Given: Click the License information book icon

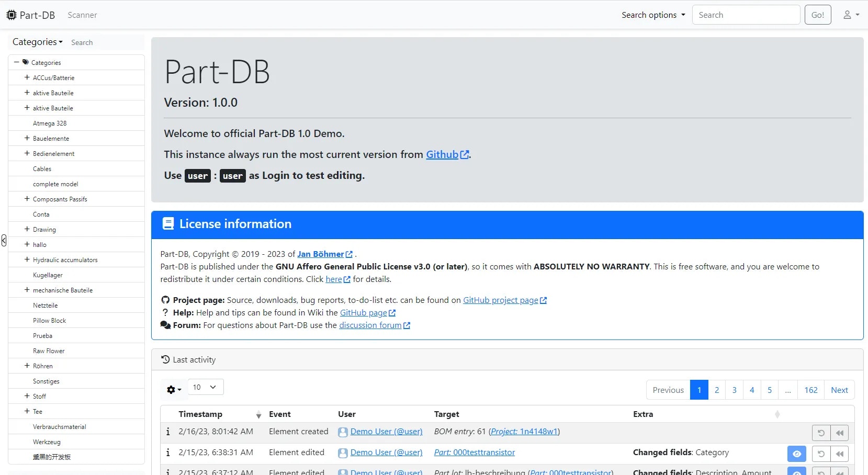Looking at the screenshot, I should pos(168,224).
